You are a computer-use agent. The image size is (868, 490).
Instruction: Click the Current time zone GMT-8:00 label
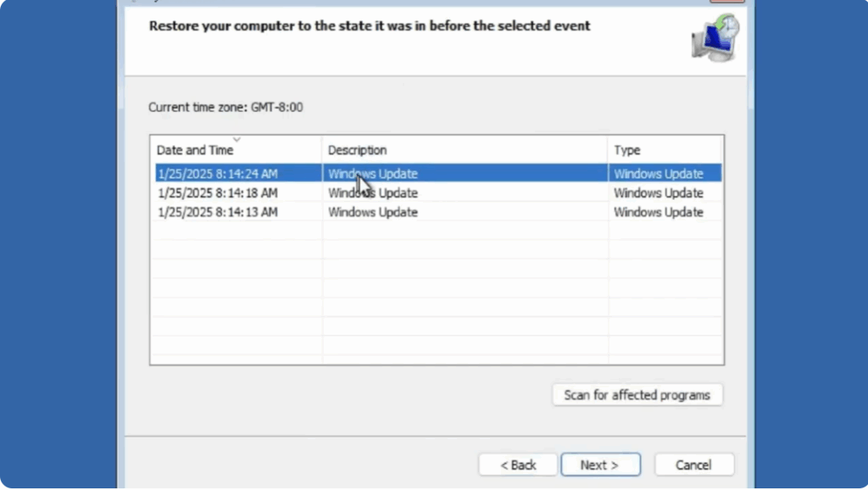point(225,108)
